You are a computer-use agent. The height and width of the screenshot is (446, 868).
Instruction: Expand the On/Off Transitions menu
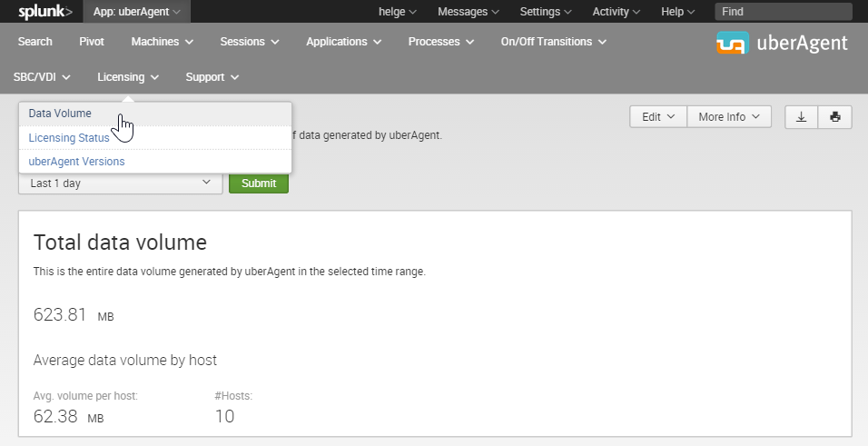(x=554, y=42)
